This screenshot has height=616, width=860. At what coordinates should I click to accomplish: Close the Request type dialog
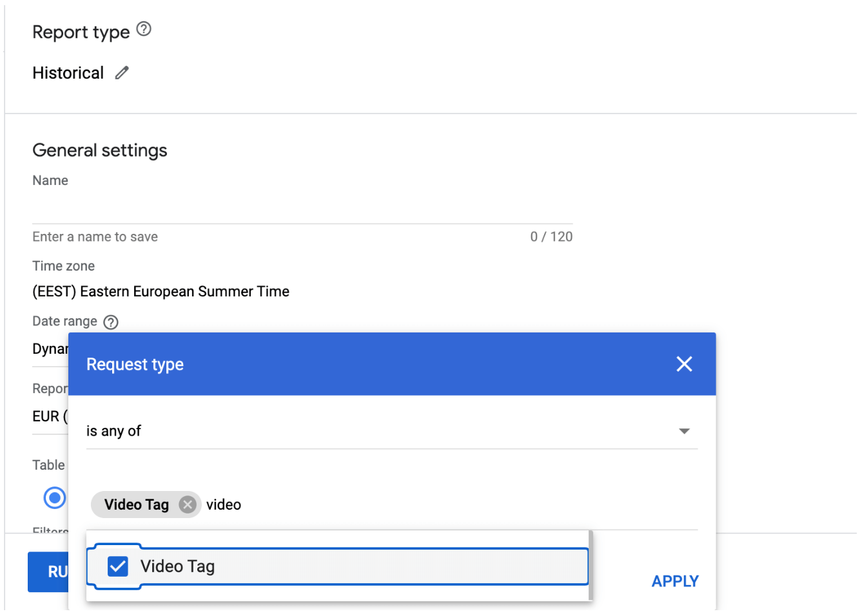point(684,364)
